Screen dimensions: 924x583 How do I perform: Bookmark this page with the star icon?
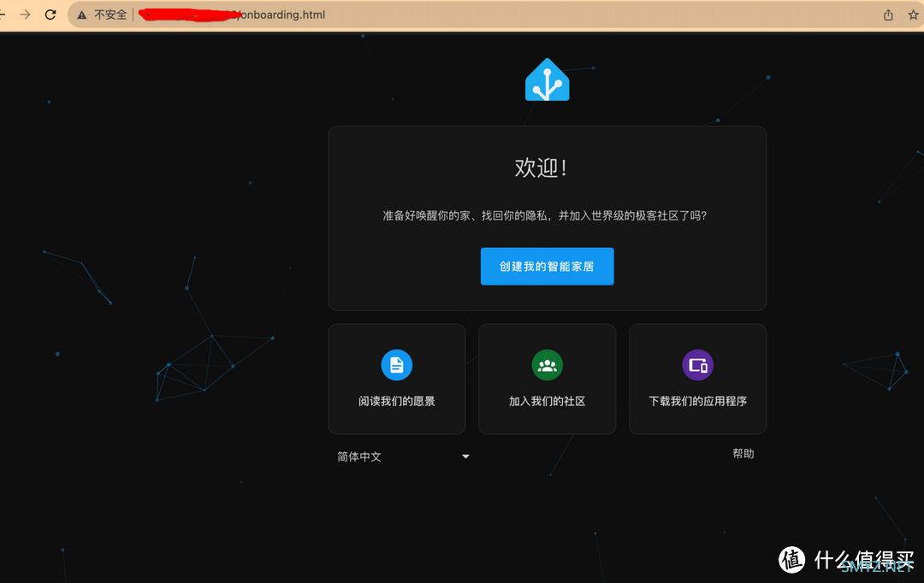(x=913, y=15)
